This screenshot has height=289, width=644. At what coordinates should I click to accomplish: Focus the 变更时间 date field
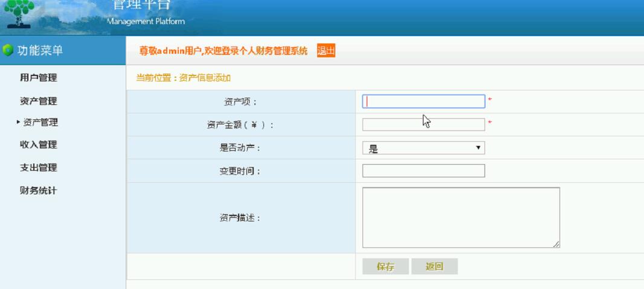point(423,171)
